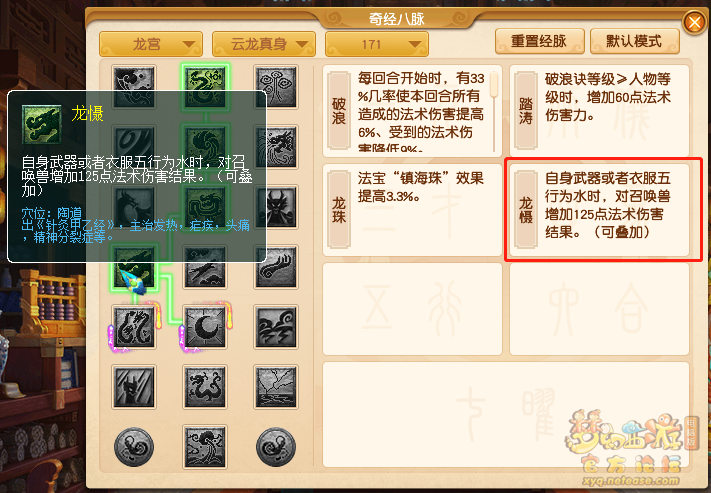This screenshot has height=493, width=711.
Task: Select the 龙珠 skill description card
Action: tap(412, 210)
